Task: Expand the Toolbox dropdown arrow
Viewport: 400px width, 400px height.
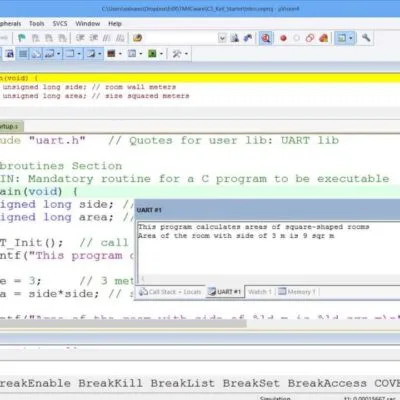Action: click(186, 54)
